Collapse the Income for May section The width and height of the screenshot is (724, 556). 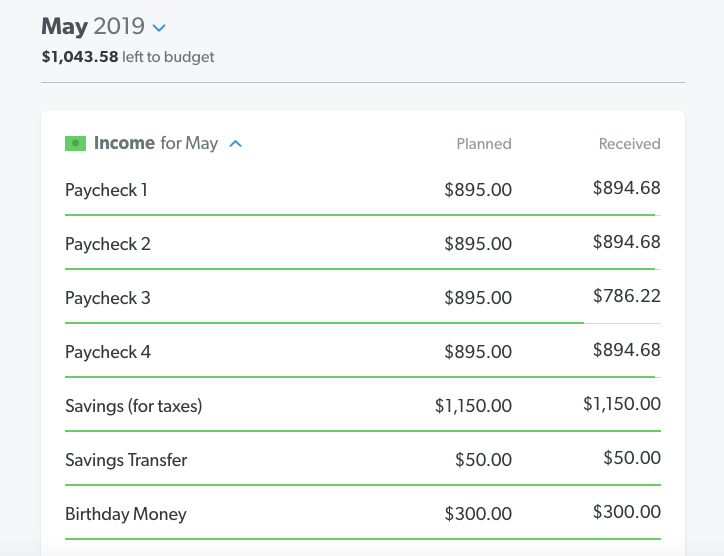coord(236,144)
